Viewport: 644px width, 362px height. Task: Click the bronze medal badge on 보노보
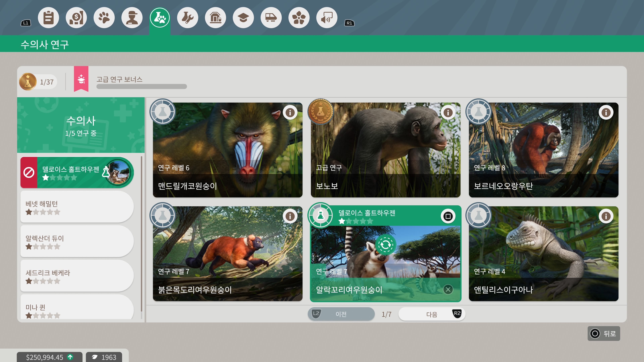point(320,112)
